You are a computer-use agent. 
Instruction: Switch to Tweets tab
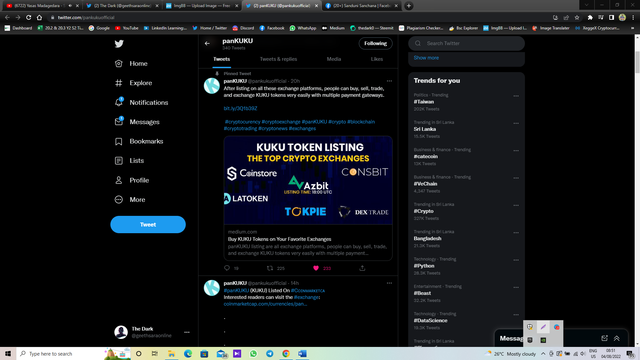coord(222,59)
